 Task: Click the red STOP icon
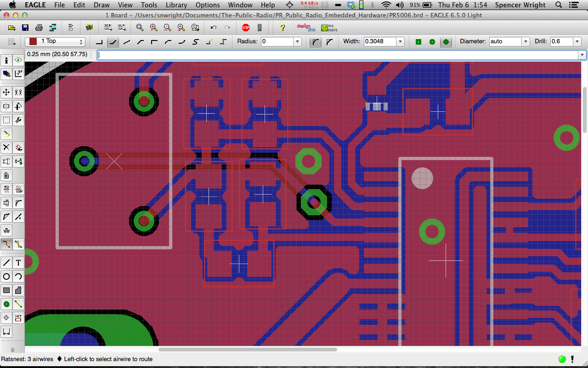(246, 28)
